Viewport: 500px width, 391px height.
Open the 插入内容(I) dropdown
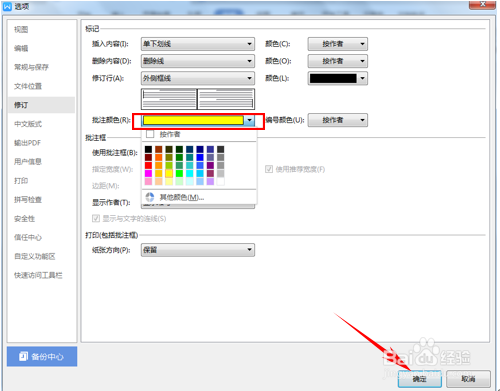(x=198, y=44)
